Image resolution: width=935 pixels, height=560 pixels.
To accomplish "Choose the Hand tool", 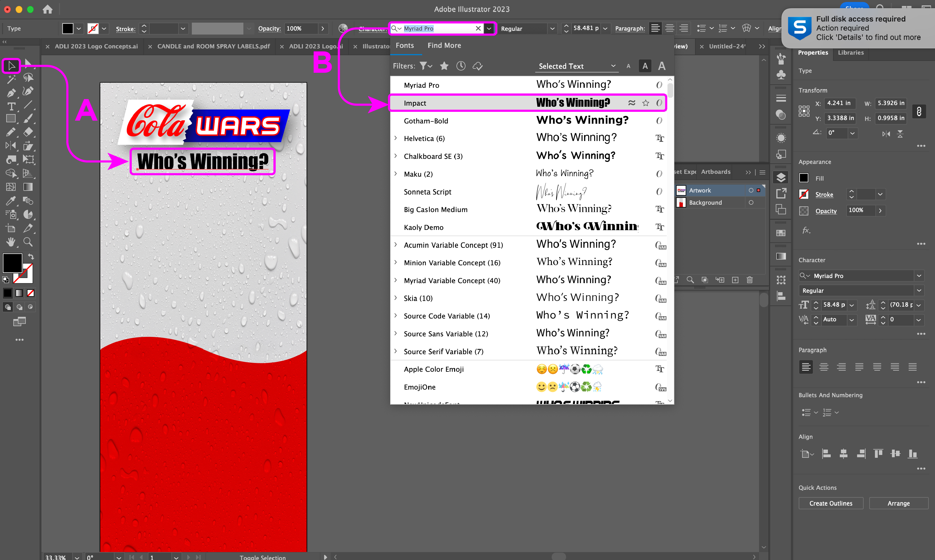I will (x=11, y=242).
